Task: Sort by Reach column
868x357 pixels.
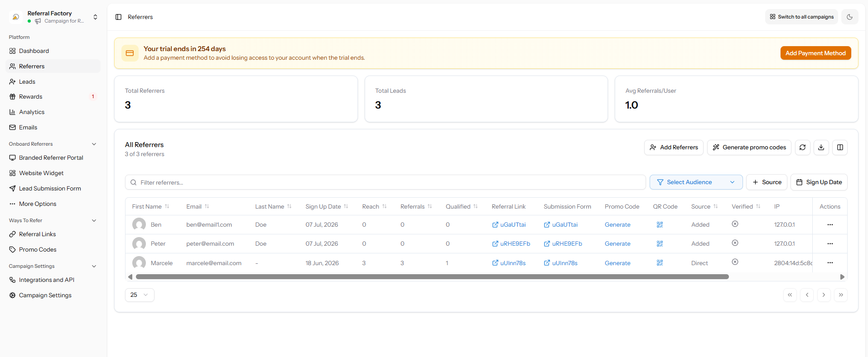Action: point(375,206)
